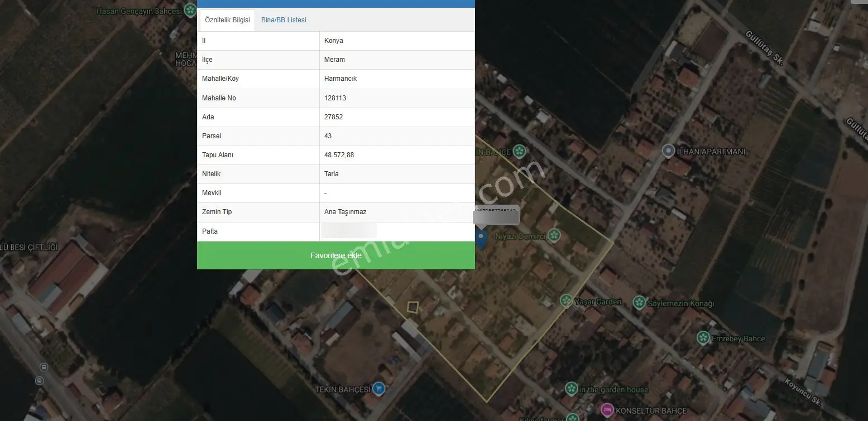Click the 'Yaşar Garden' map label text

point(600,302)
